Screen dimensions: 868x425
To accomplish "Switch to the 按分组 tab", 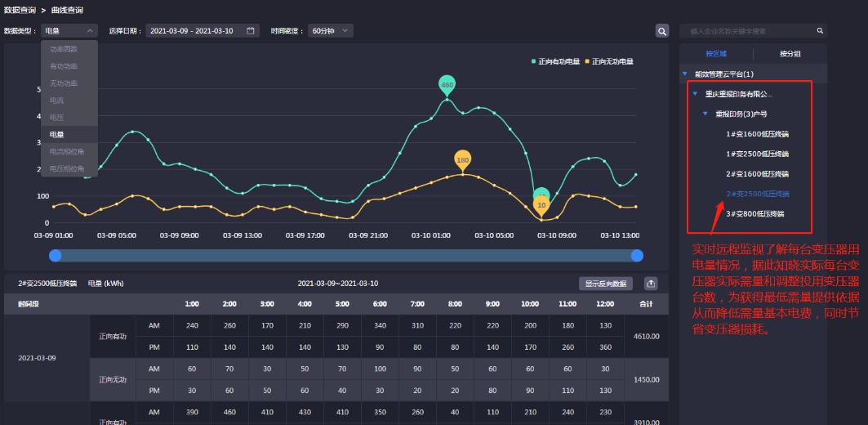I will click(790, 53).
